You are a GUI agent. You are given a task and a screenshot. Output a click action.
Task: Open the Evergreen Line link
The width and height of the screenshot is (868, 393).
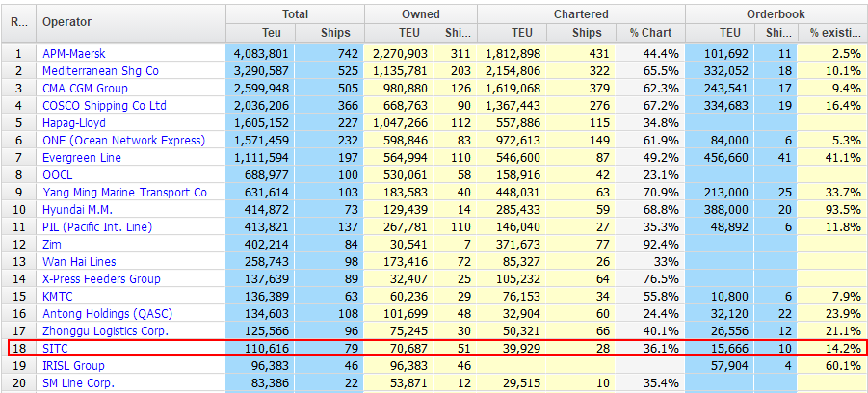[81, 158]
